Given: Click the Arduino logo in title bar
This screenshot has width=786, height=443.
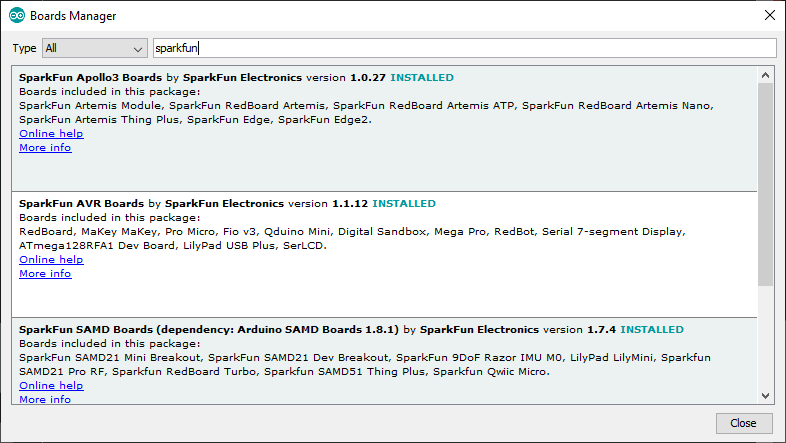Looking at the screenshot, I should coord(17,16).
